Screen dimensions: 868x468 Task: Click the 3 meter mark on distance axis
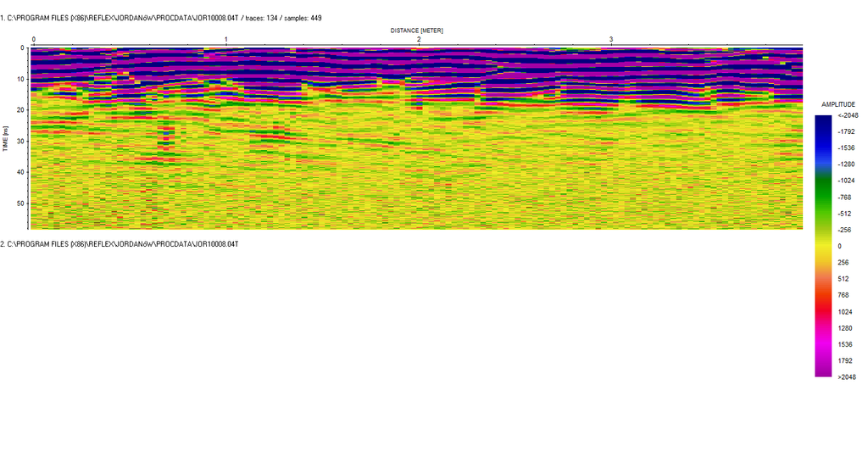[x=611, y=39]
